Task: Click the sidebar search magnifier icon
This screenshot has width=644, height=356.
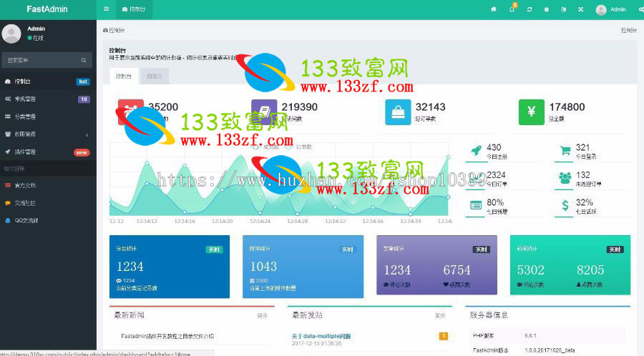Action: click(84, 60)
